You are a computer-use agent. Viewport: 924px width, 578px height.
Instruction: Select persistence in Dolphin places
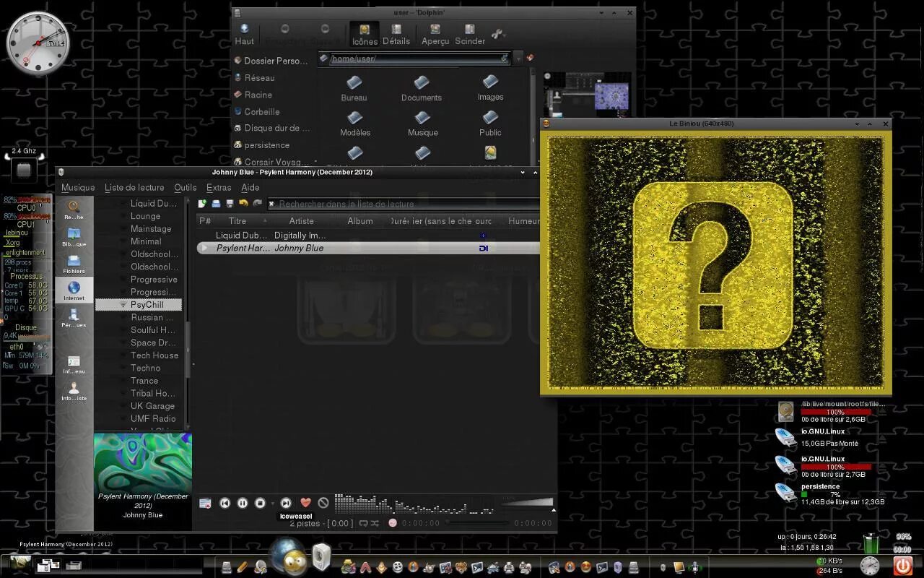tap(261, 145)
